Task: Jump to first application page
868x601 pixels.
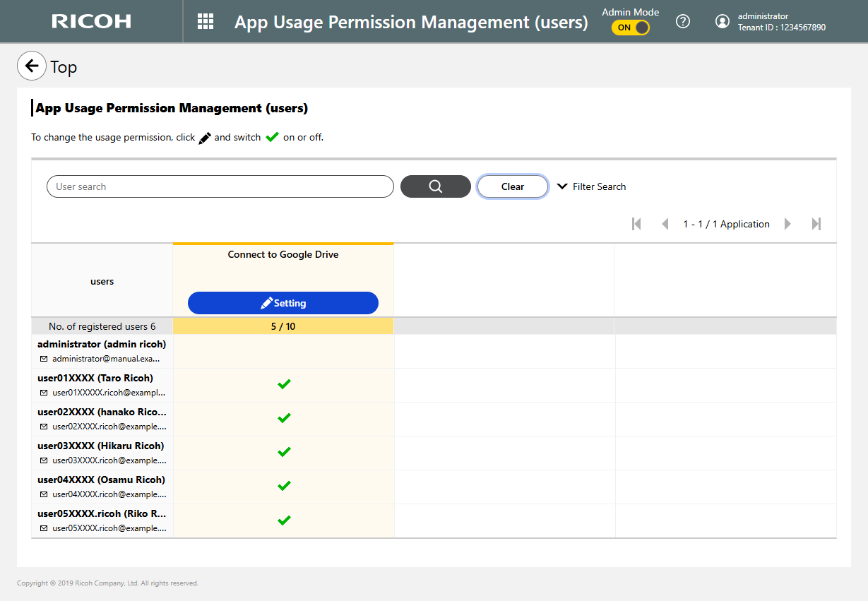Action: click(636, 224)
